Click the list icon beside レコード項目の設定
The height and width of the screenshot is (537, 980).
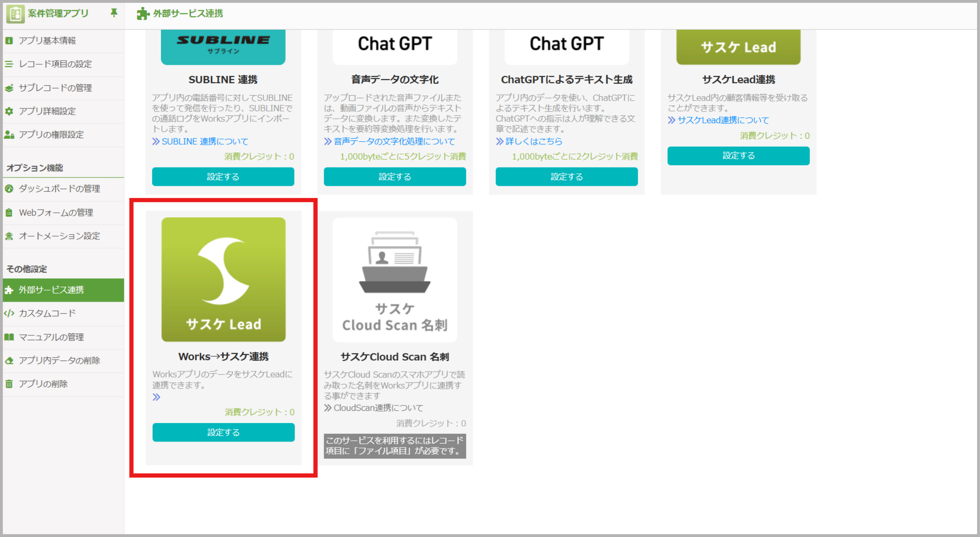click(9, 64)
